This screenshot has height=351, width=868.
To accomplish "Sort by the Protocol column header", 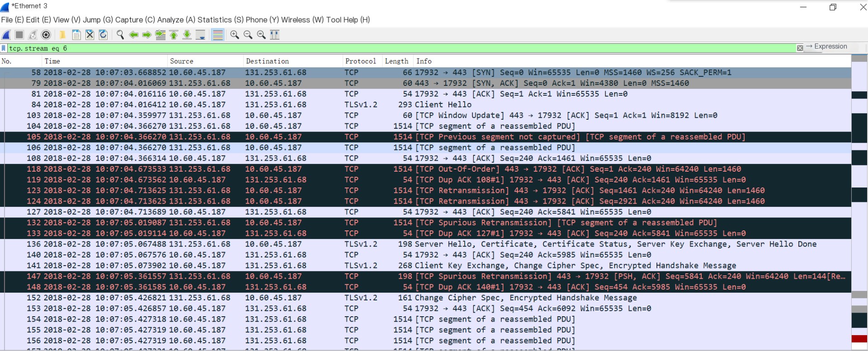I will (x=363, y=61).
